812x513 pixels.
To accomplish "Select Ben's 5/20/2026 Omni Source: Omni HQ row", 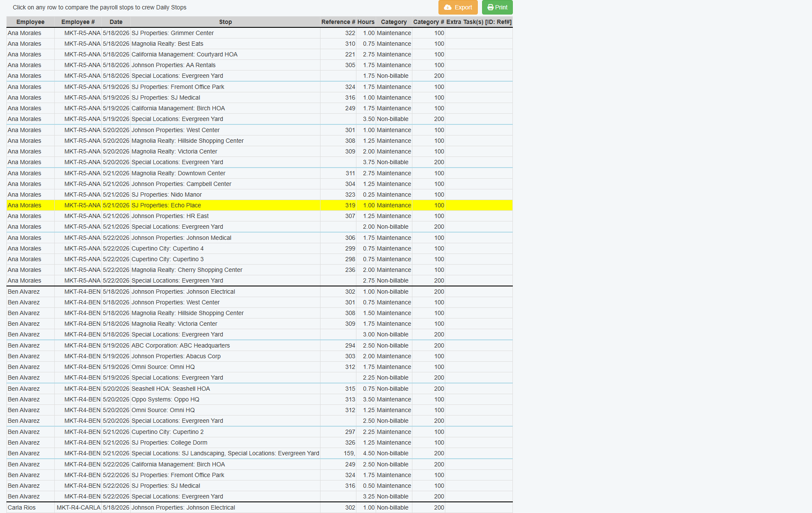I will [x=259, y=410].
